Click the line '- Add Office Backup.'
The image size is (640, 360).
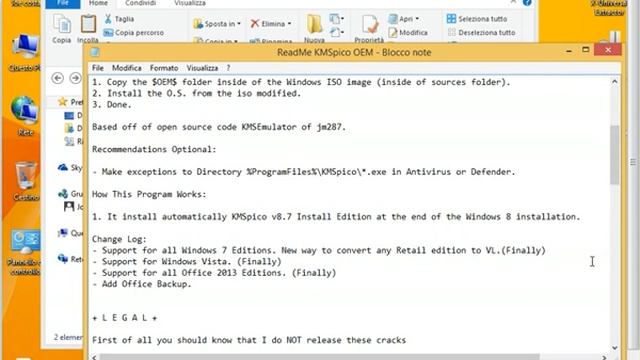[142, 284]
